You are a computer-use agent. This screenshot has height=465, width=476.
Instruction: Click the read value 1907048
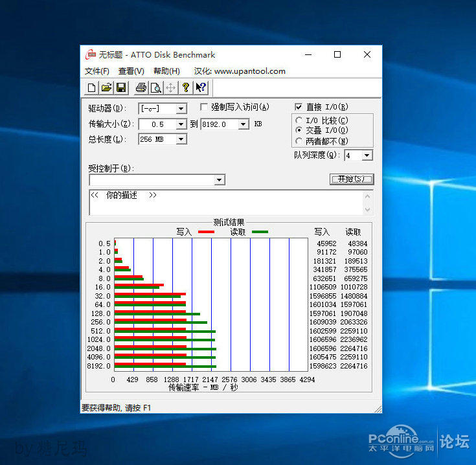(x=354, y=313)
